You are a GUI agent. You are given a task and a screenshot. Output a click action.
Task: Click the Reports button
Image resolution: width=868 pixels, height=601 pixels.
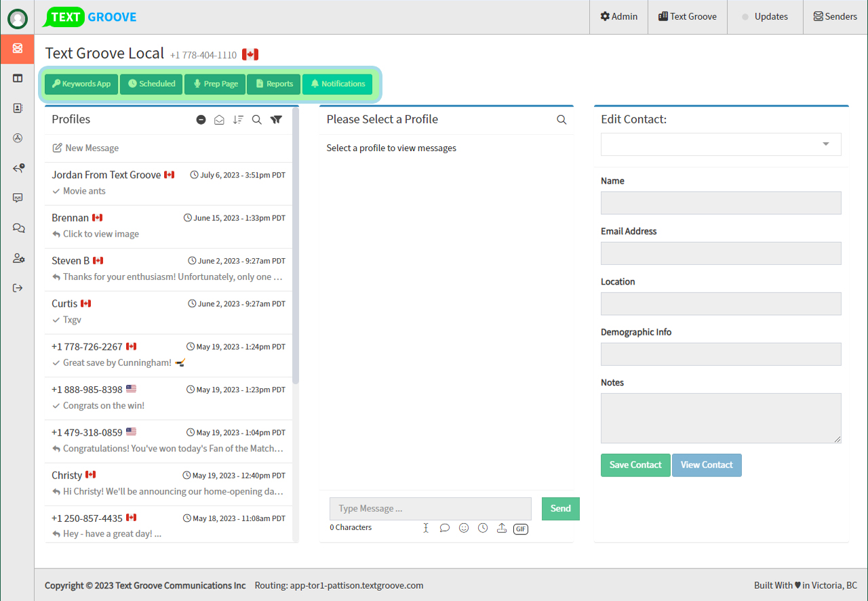pos(274,84)
